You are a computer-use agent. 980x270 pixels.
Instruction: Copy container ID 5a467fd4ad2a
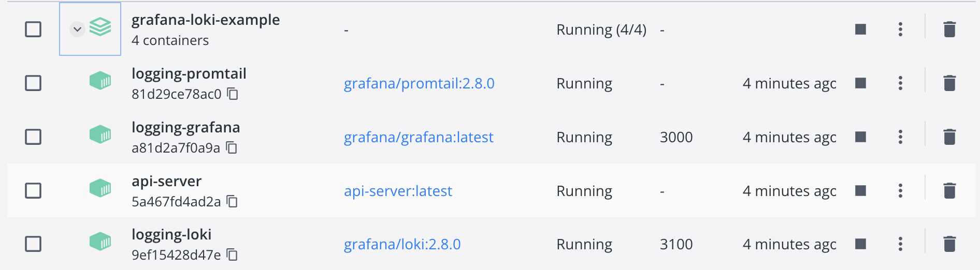click(x=232, y=201)
